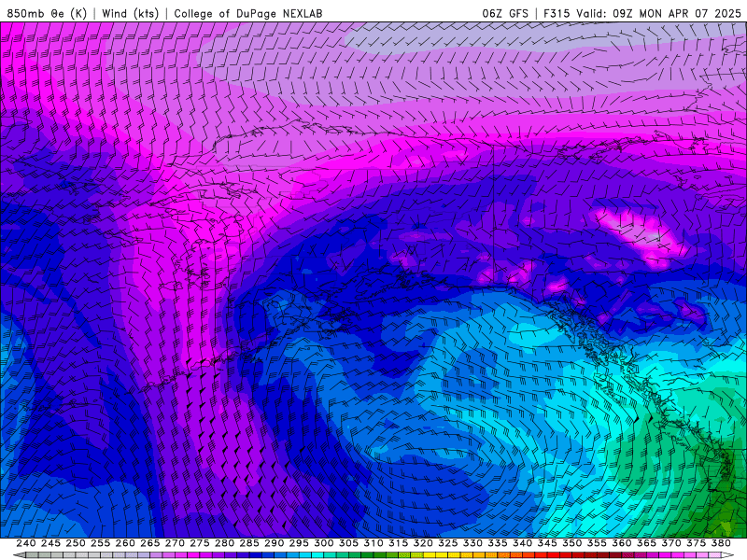Click the 290 color scale number
747x560 pixels.
pyautogui.click(x=274, y=543)
